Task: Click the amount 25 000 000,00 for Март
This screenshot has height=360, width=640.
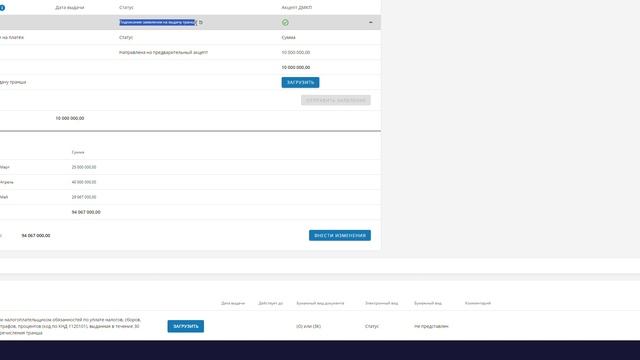Action: (x=84, y=167)
